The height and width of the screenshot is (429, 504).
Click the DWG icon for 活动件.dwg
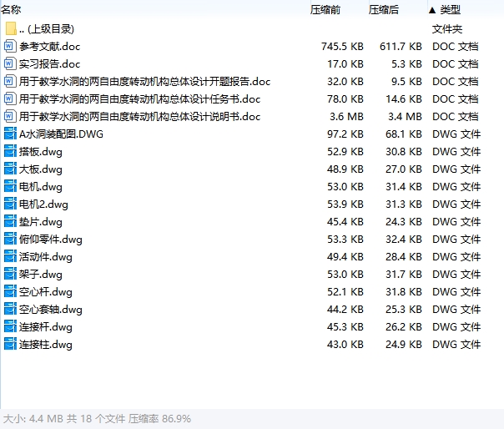click(10, 256)
